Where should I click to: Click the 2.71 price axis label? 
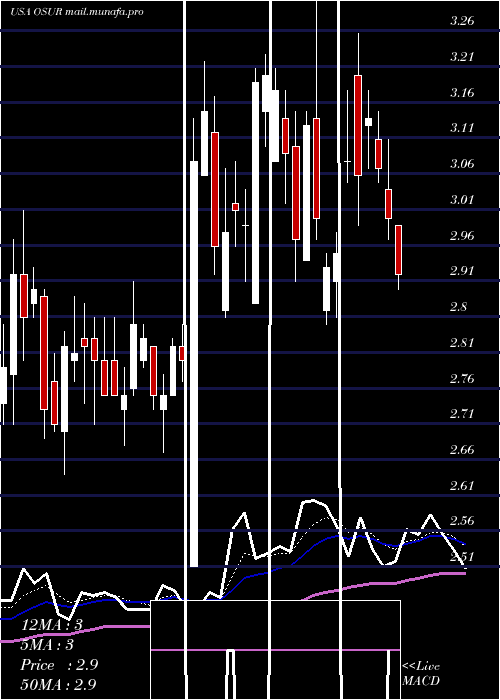[x=462, y=414]
